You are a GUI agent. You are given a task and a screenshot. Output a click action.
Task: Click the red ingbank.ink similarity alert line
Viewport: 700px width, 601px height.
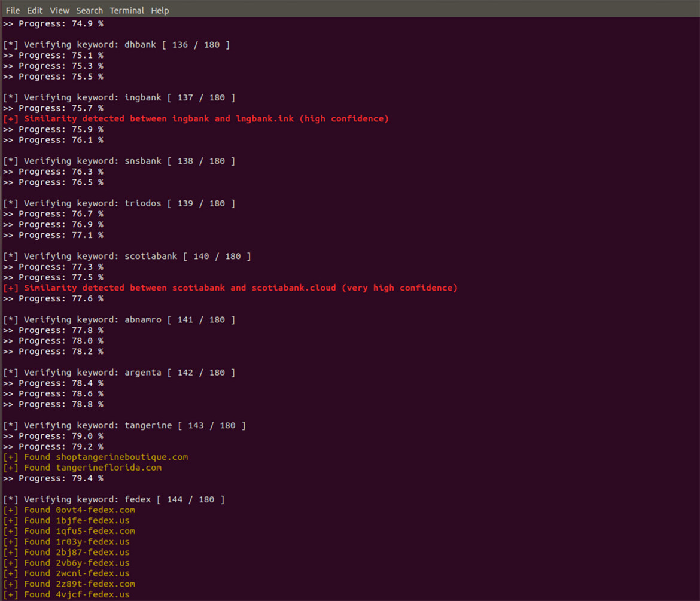[196, 118]
